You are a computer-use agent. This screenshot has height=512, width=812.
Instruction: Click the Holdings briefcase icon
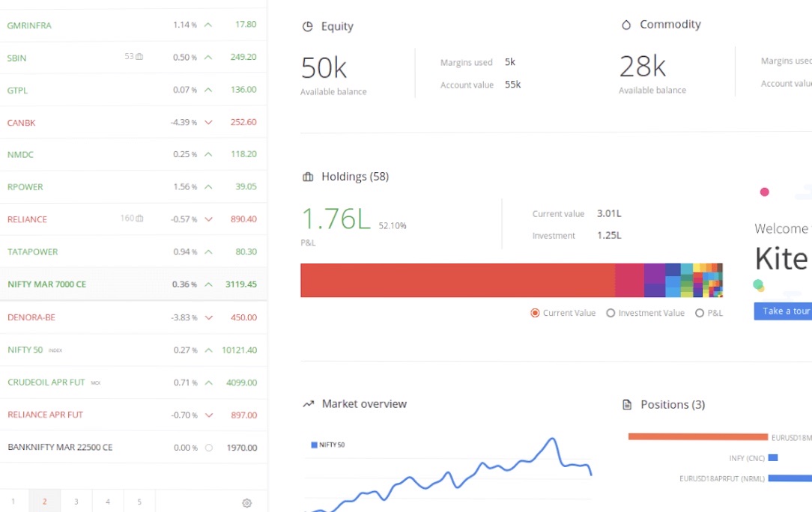coord(308,177)
